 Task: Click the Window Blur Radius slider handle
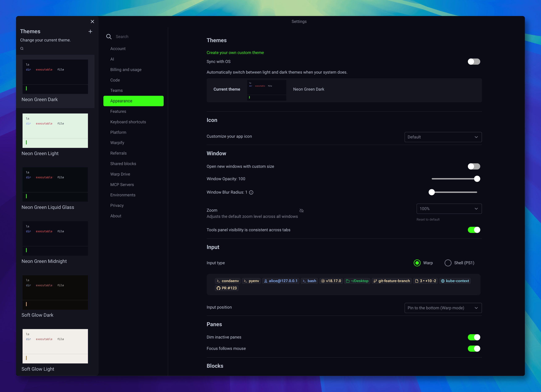click(x=432, y=192)
